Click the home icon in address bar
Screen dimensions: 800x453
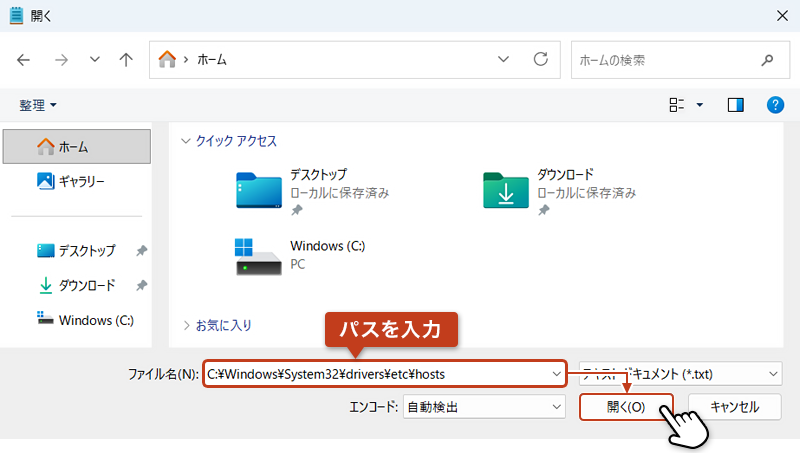(167, 60)
